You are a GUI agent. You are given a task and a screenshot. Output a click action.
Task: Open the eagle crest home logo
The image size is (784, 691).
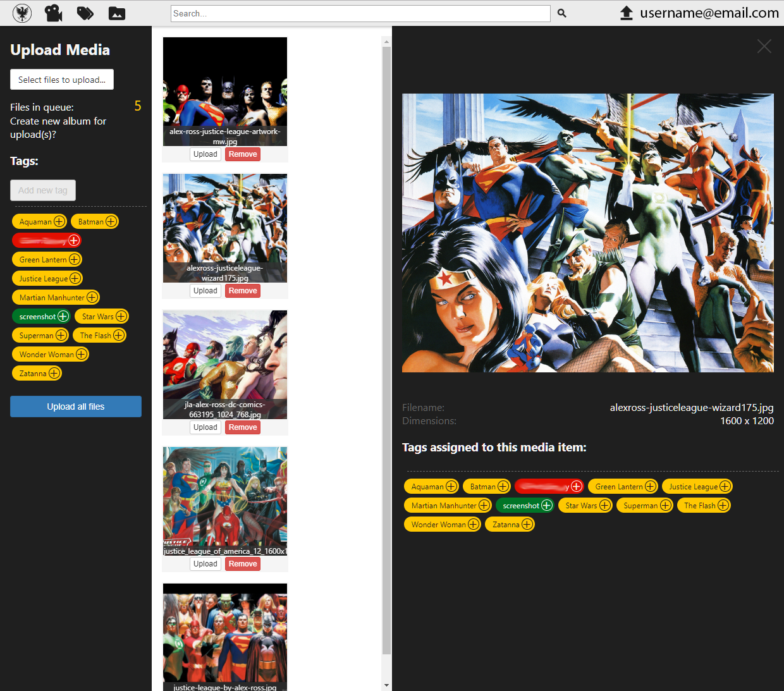(x=22, y=13)
